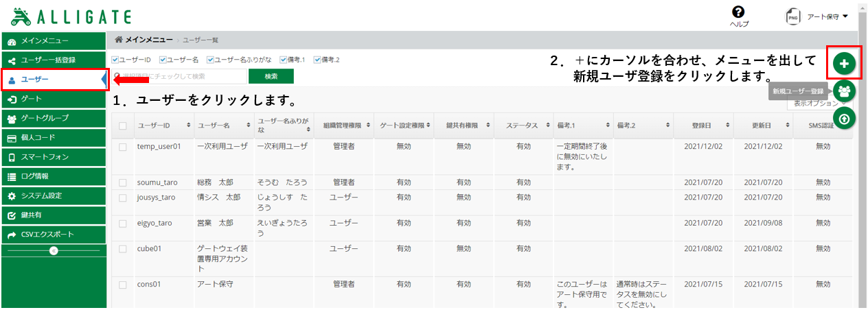The width and height of the screenshot is (868, 310).
Task: Click the ゲートウェイ装置専用アカウント name cell
Action: click(x=223, y=259)
